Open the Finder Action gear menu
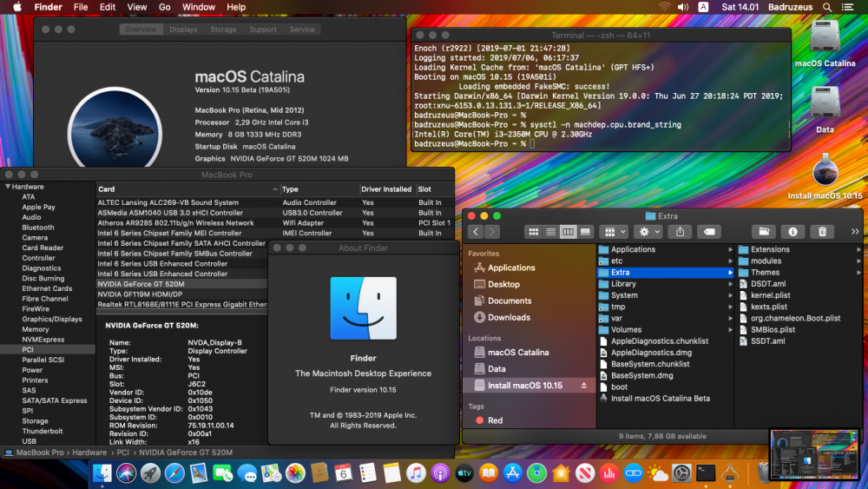The height and width of the screenshot is (489, 868). point(648,232)
